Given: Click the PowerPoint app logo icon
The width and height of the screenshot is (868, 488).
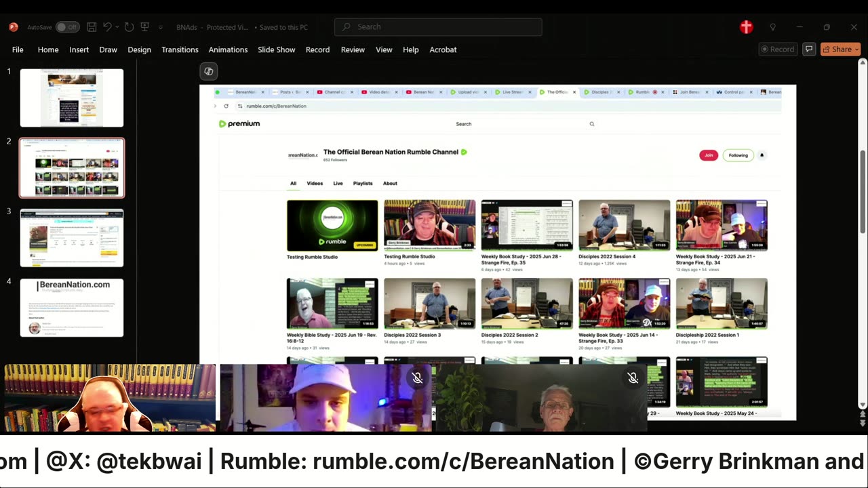Looking at the screenshot, I should click(14, 27).
